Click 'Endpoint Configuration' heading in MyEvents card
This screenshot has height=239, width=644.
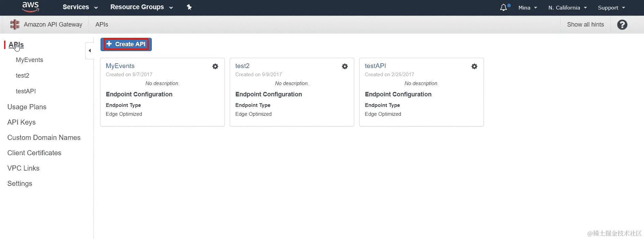pos(139,94)
